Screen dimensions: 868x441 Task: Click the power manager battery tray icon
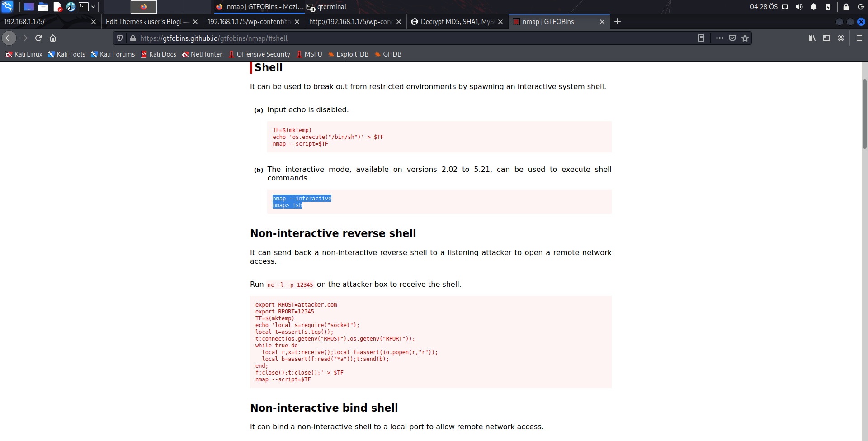(x=828, y=7)
